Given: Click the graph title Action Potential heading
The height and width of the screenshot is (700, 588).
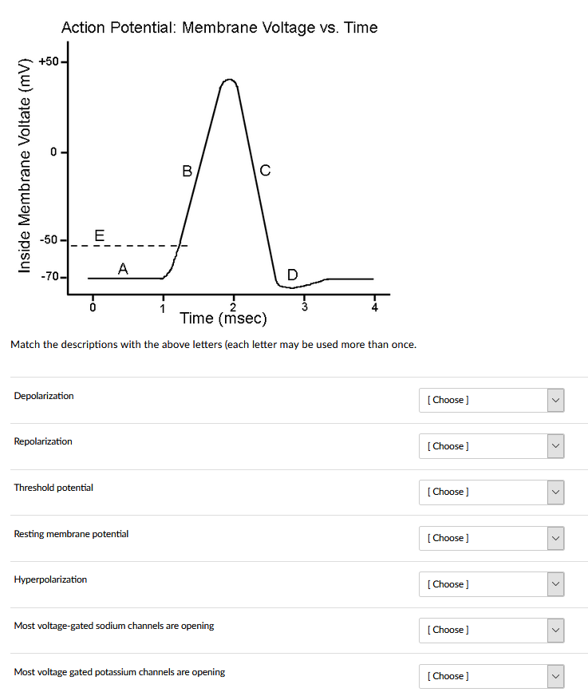Looking at the screenshot, I should pos(219,27).
